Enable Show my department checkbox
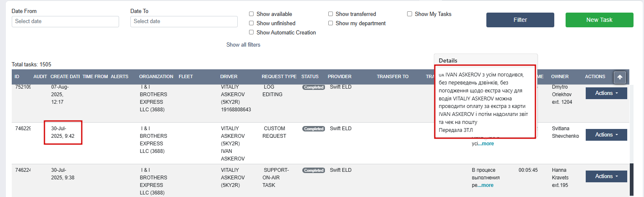Image resolution: width=644 pixels, height=197 pixels. click(x=330, y=23)
